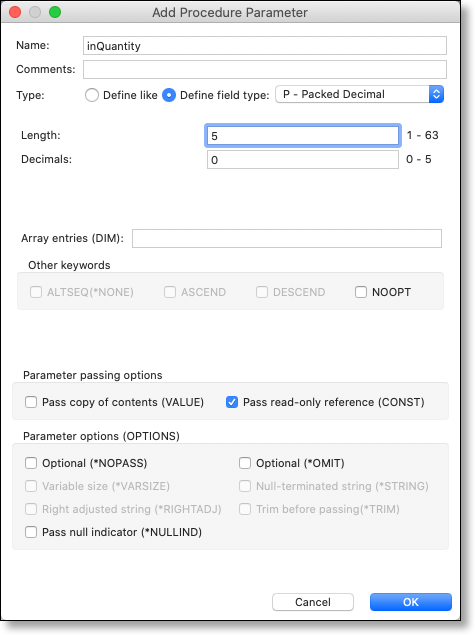Tick the Optional (*OMIT) checkbox
475x635 pixels.
[x=245, y=463]
